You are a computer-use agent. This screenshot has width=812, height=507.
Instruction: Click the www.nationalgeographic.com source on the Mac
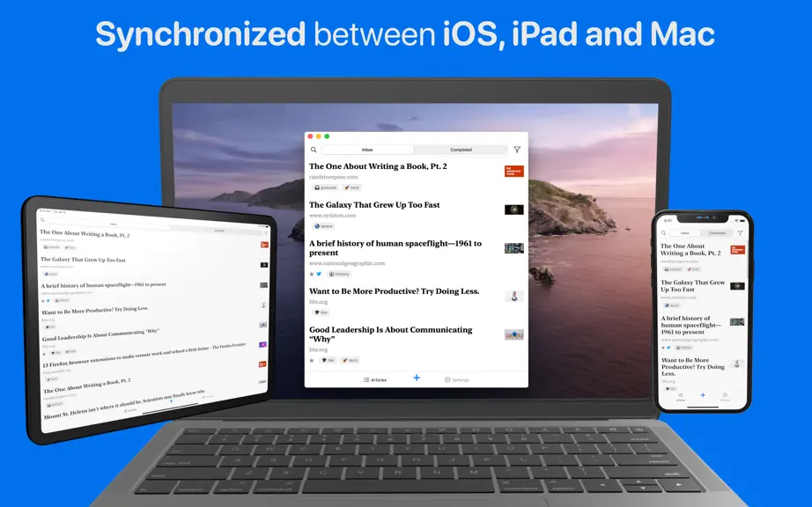(x=347, y=263)
